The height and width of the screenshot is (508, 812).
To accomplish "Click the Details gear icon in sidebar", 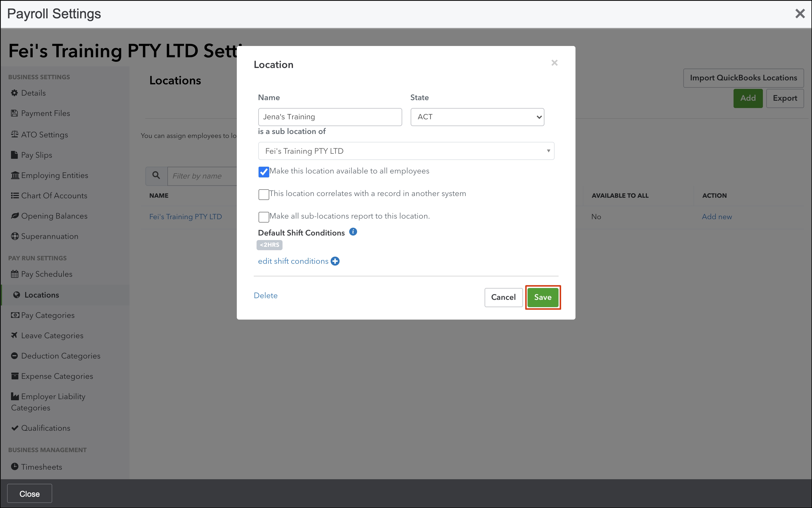I will [14, 93].
